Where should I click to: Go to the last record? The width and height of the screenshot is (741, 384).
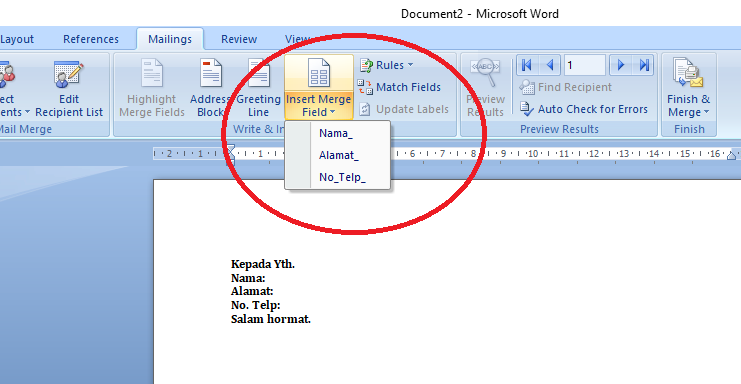click(x=644, y=65)
